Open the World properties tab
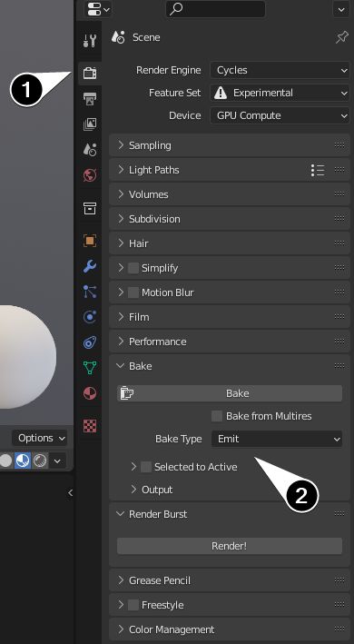This screenshot has width=354, height=644. 90,175
